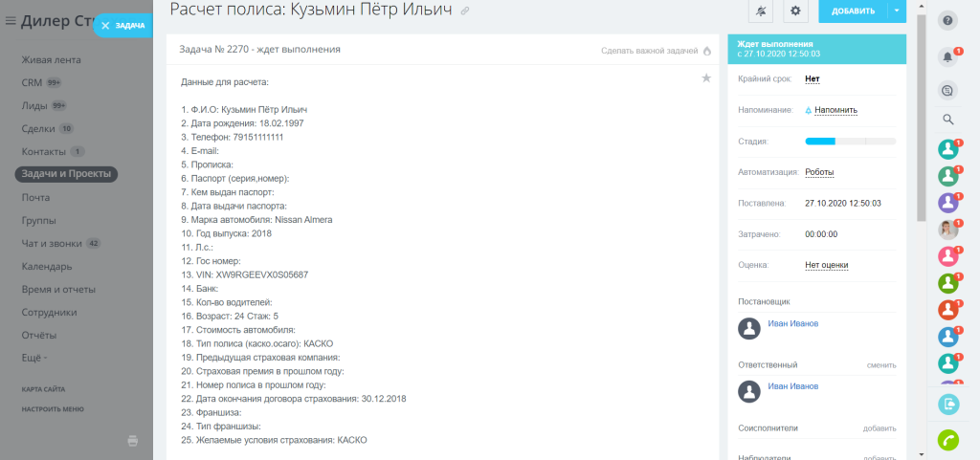
Task: Open the Нет оценки rating dropdown
Action: click(826, 265)
